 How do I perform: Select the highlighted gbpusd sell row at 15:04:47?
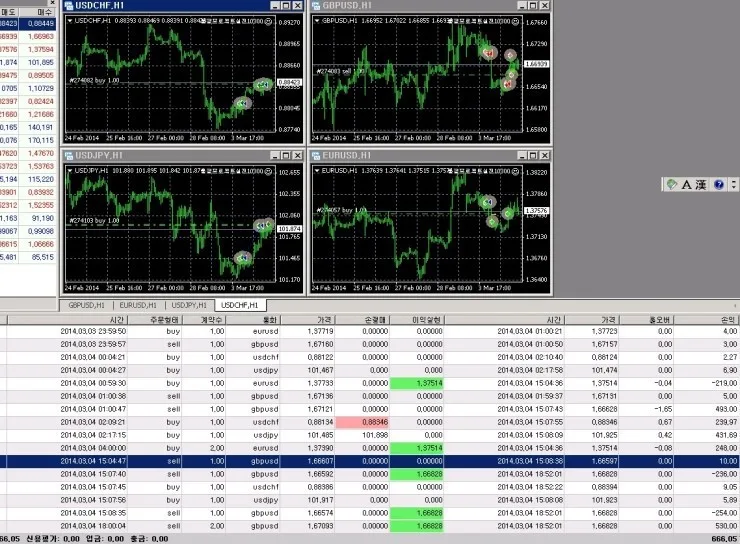370,461
